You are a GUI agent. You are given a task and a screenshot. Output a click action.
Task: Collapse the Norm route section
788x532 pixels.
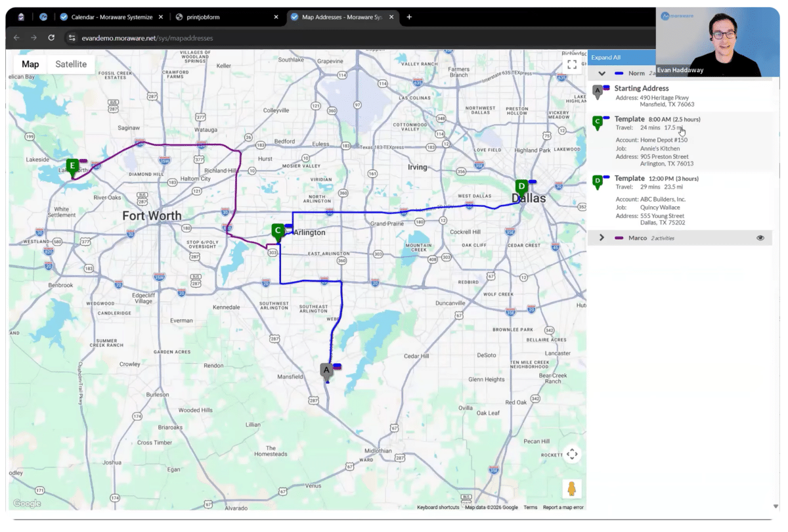tap(602, 73)
